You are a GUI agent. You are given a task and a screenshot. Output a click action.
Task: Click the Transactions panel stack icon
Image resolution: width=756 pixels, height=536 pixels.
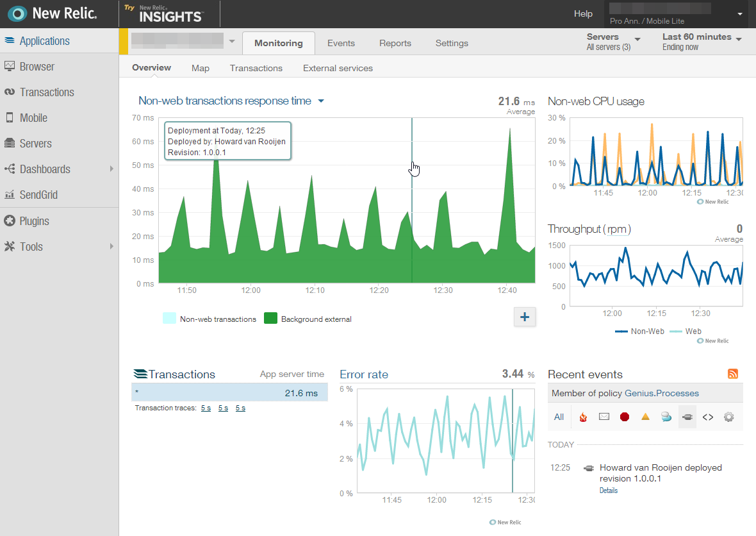point(140,374)
